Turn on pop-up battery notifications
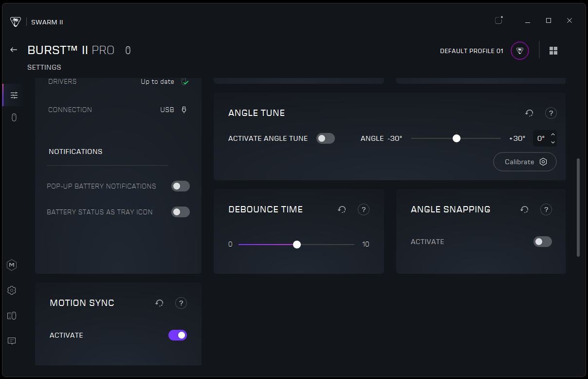Image resolution: width=588 pixels, height=379 pixels. point(180,186)
